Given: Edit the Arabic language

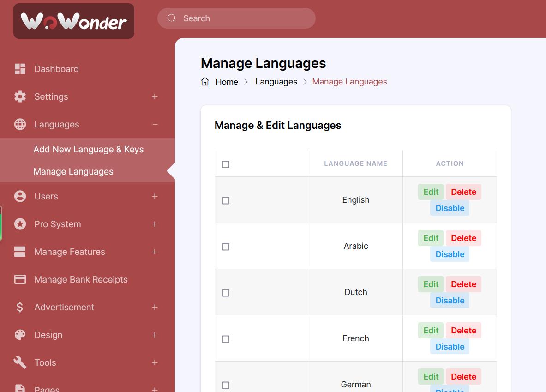Looking at the screenshot, I should [431, 238].
